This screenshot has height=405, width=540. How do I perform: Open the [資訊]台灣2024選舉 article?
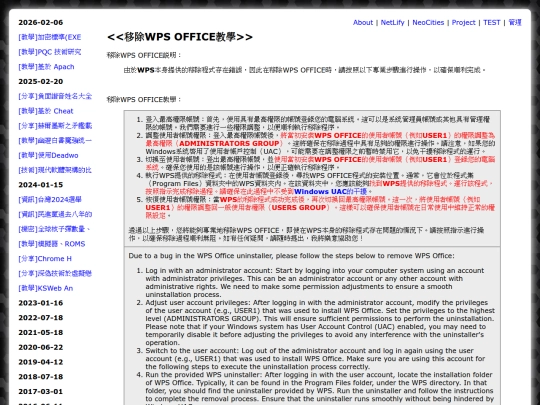50,200
